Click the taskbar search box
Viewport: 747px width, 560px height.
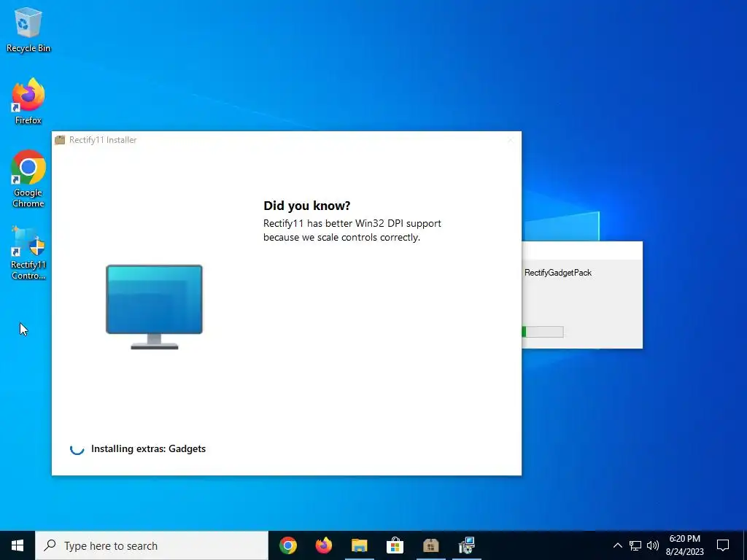tap(152, 545)
